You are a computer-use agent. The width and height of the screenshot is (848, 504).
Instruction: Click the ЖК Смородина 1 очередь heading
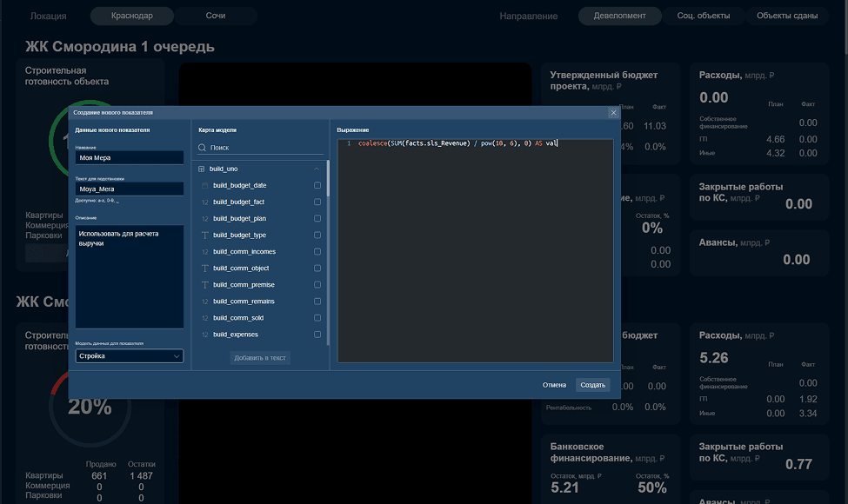click(119, 47)
